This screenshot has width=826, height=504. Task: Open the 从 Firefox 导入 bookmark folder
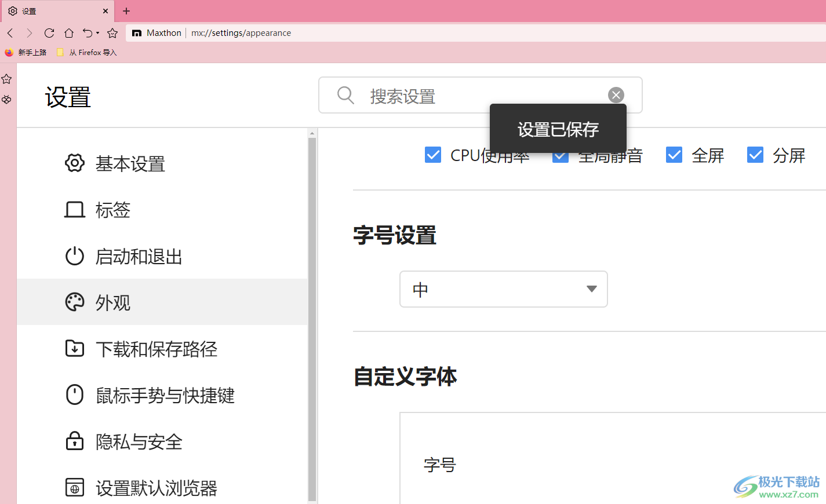pos(86,52)
